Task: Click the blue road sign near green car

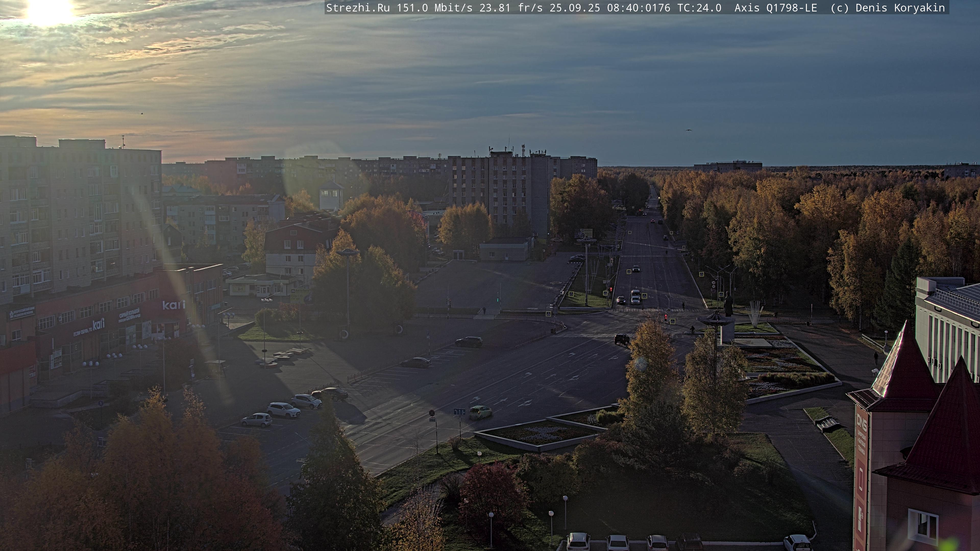Action: tap(459, 412)
